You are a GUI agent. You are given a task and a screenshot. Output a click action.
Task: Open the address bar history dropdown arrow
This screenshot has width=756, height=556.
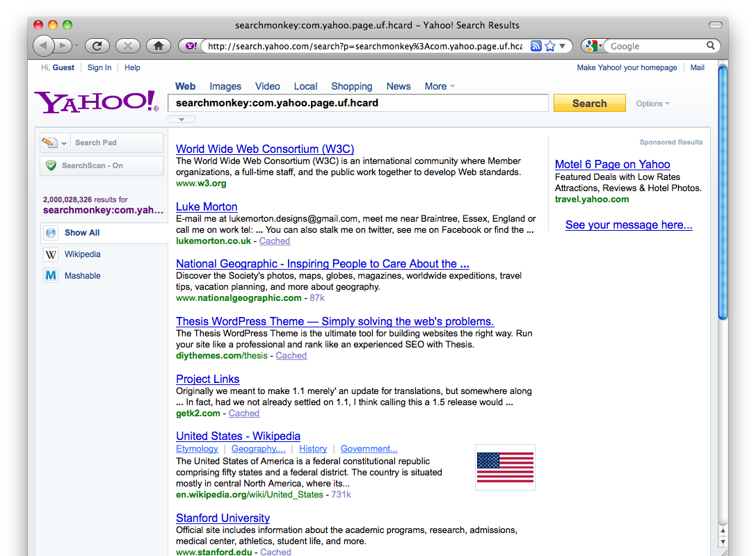coord(562,46)
